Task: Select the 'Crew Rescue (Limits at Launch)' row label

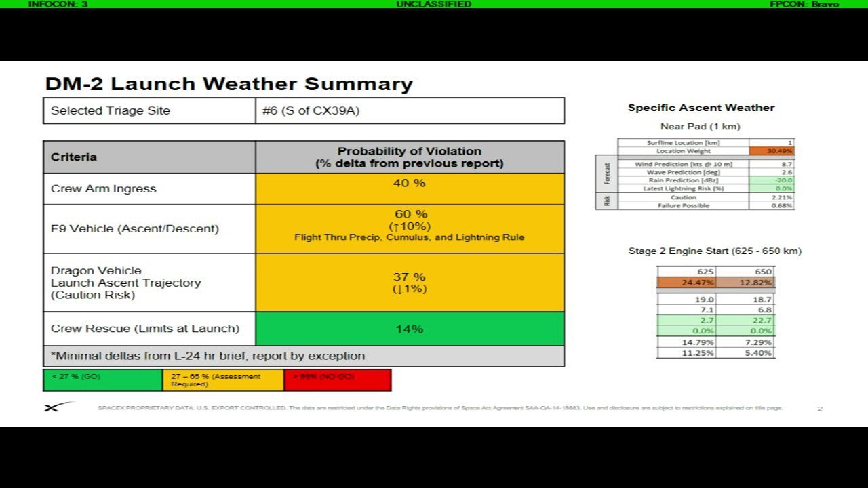Action: (x=145, y=329)
